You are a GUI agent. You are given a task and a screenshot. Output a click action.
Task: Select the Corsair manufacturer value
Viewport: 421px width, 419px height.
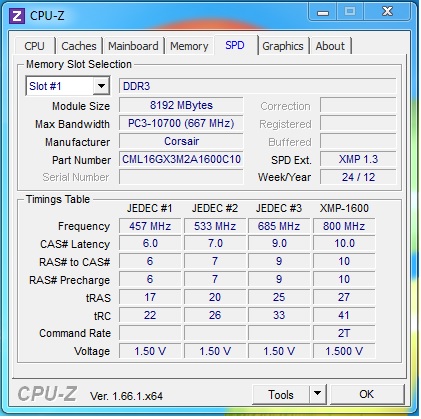click(181, 141)
